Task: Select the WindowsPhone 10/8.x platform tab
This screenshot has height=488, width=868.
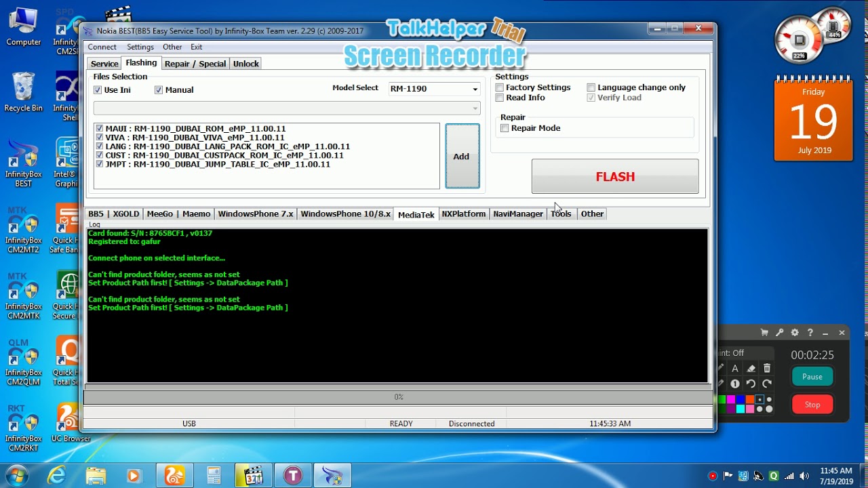Action: point(346,214)
